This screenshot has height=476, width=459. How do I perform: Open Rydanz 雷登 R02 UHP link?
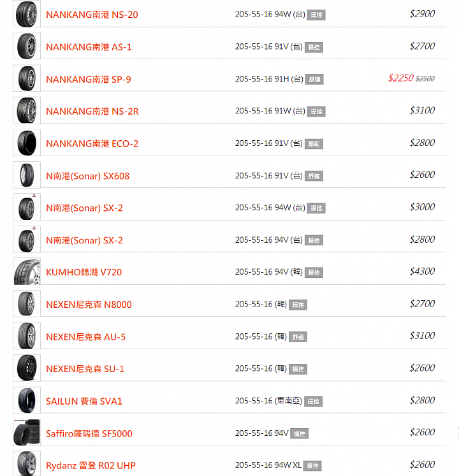pos(91,465)
